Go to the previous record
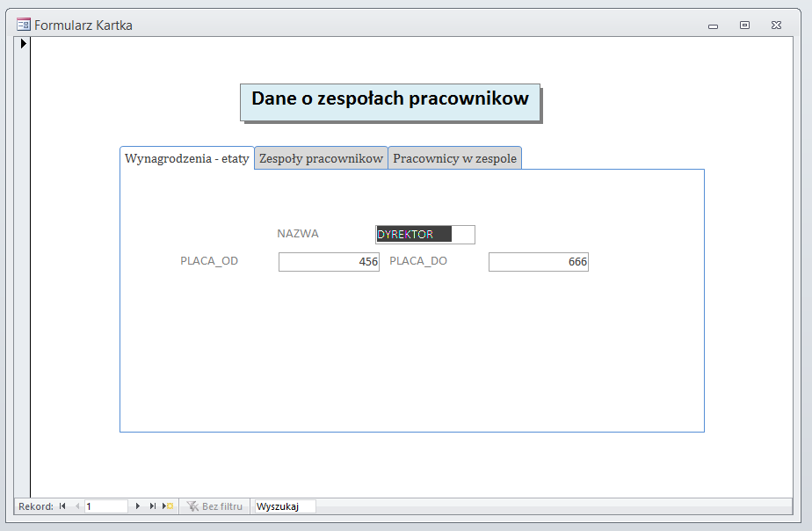 coord(76,506)
